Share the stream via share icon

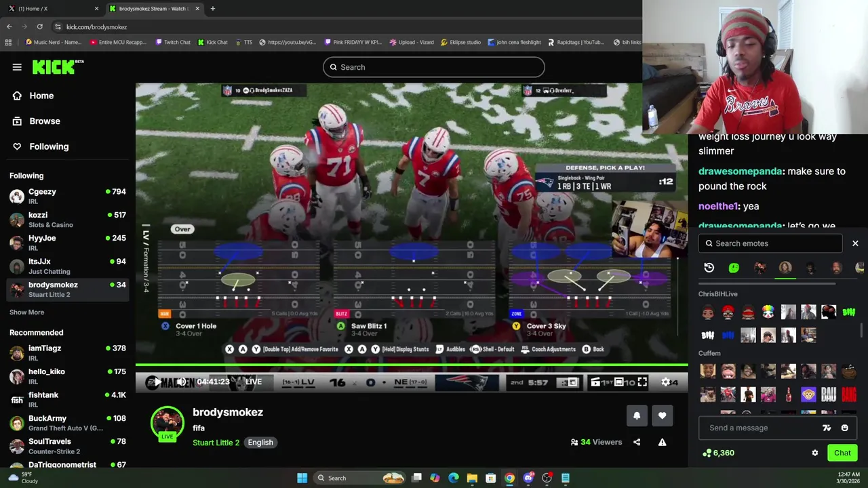(x=637, y=442)
